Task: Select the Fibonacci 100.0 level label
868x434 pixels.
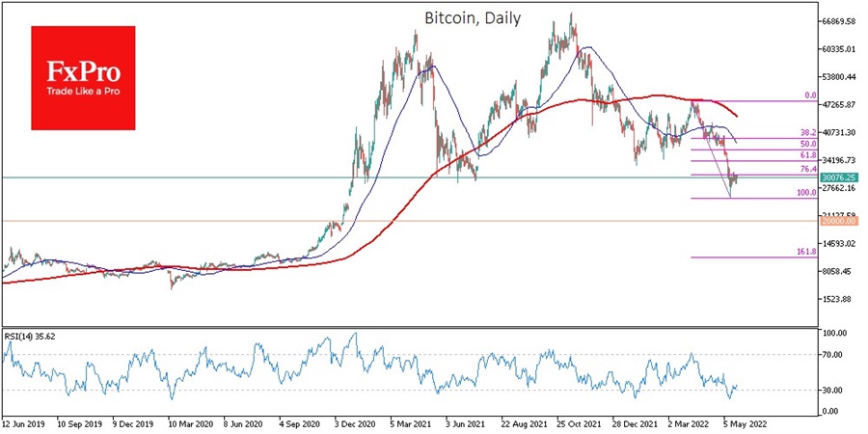Action: [x=806, y=193]
